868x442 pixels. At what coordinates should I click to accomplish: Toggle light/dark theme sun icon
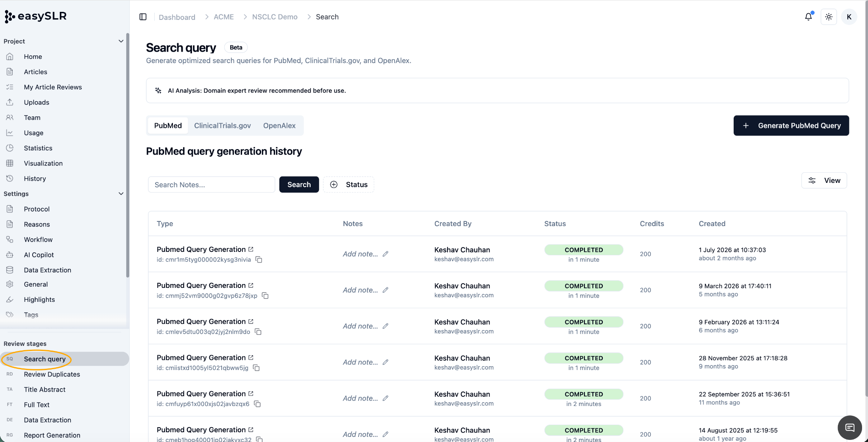[x=829, y=17]
